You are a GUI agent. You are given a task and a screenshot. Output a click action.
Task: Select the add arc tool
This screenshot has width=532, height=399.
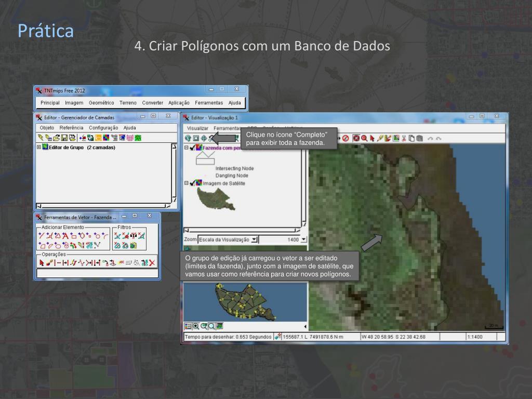(105, 236)
